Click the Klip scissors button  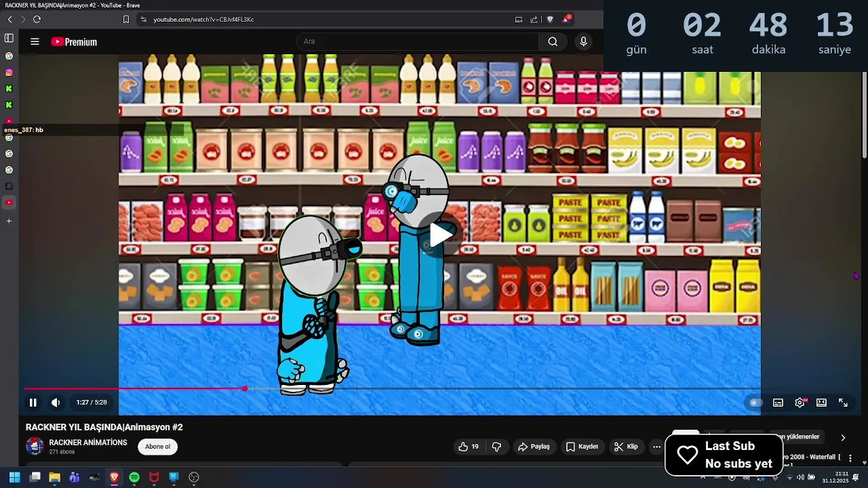(x=626, y=447)
